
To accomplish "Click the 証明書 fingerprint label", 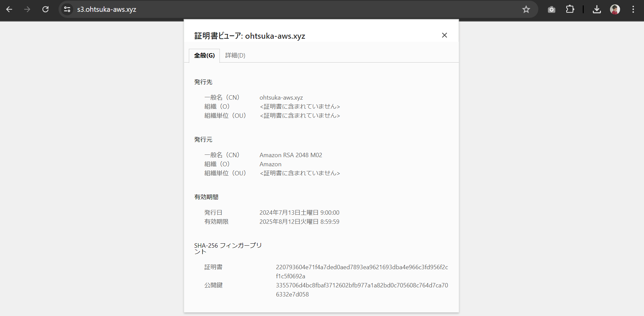I will (x=213, y=267).
